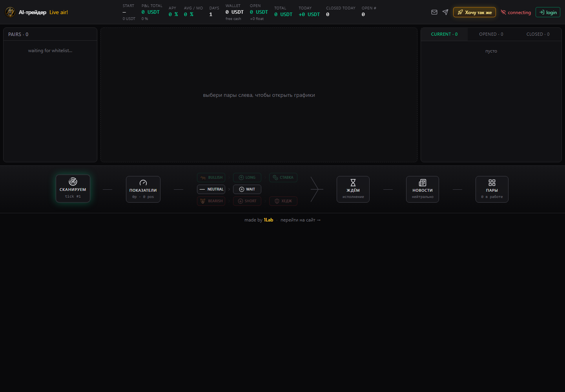The width and height of the screenshot is (565, 392).
Task: Click the TODAY +0 USDT stat
Action: tap(309, 12)
